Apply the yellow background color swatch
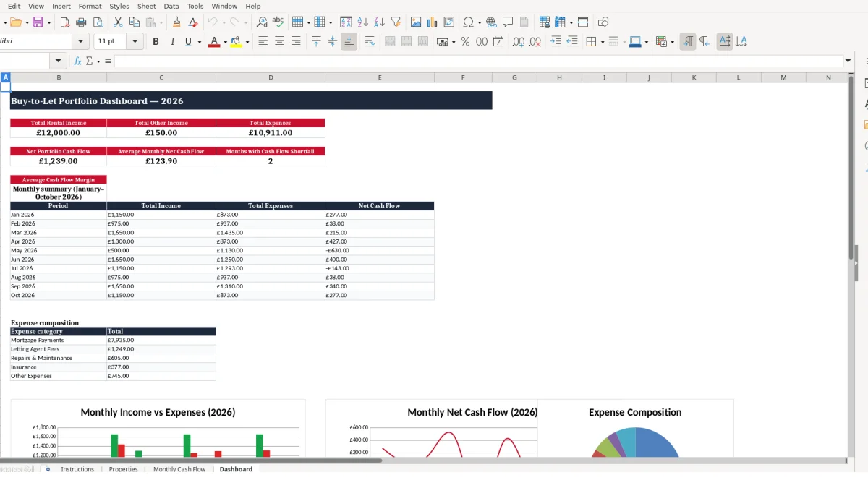The width and height of the screenshot is (868, 488). [236, 42]
